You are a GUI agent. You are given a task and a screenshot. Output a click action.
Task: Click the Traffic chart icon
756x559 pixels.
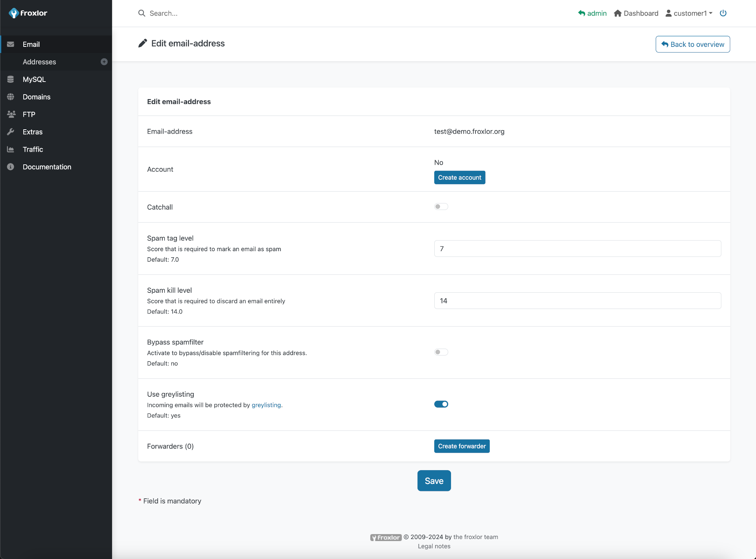point(11,149)
